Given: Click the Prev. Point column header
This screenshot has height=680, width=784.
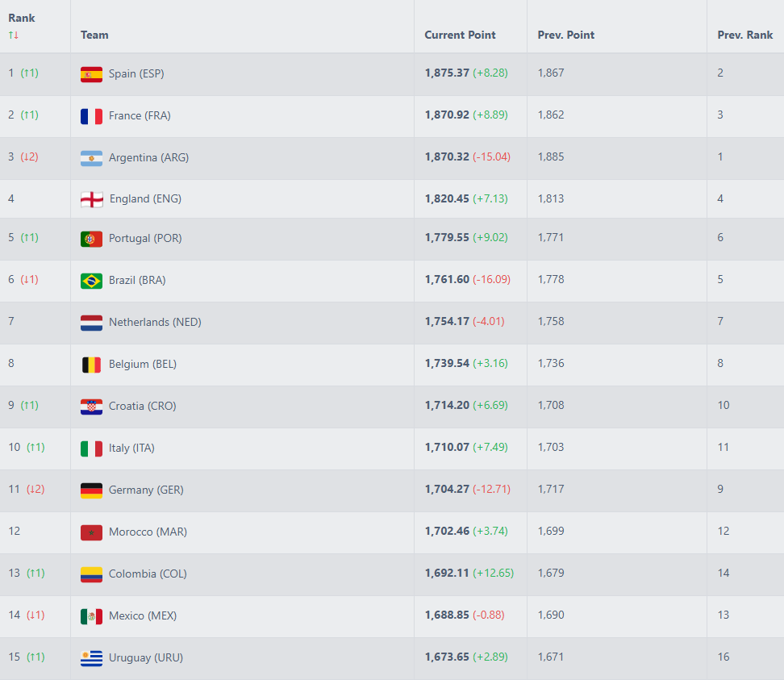Looking at the screenshot, I should 565,35.
